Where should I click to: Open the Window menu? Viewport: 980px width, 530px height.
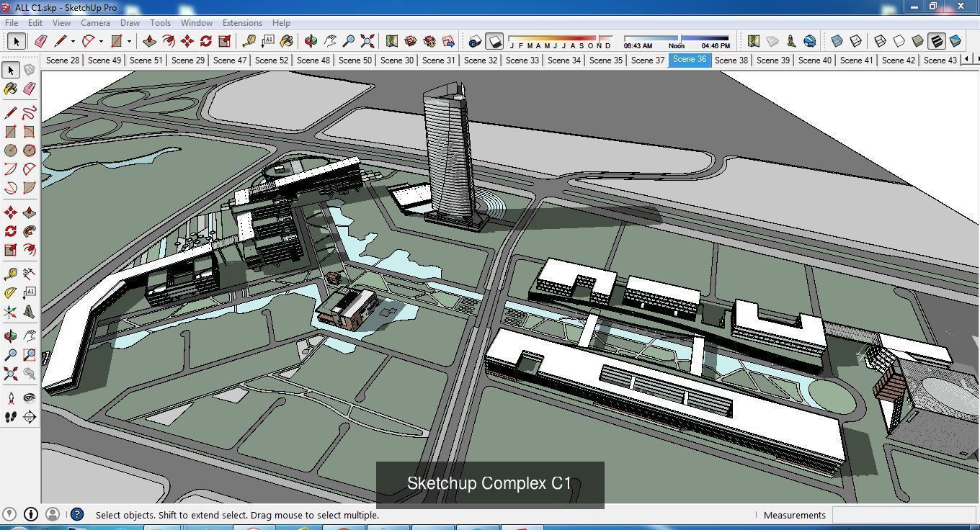pos(196,23)
